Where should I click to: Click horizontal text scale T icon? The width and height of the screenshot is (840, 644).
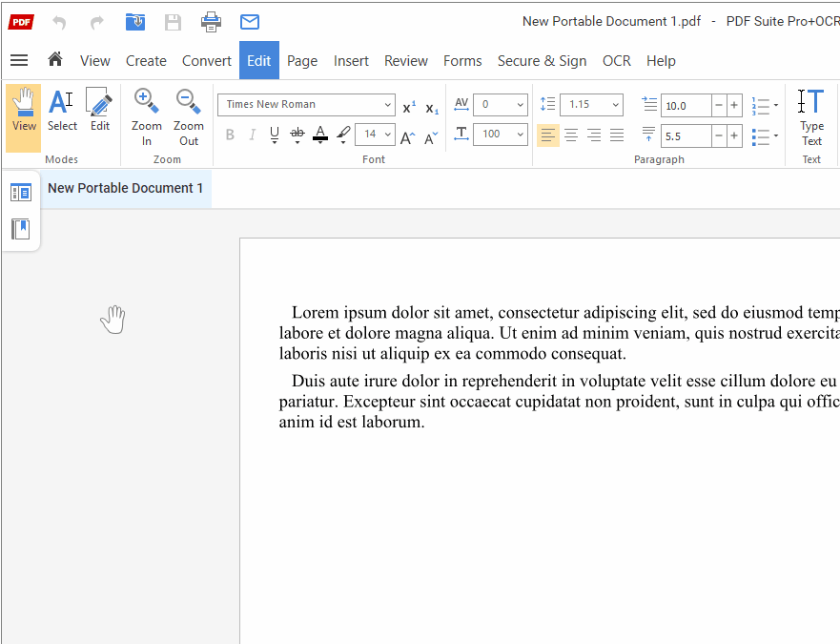tap(461, 134)
